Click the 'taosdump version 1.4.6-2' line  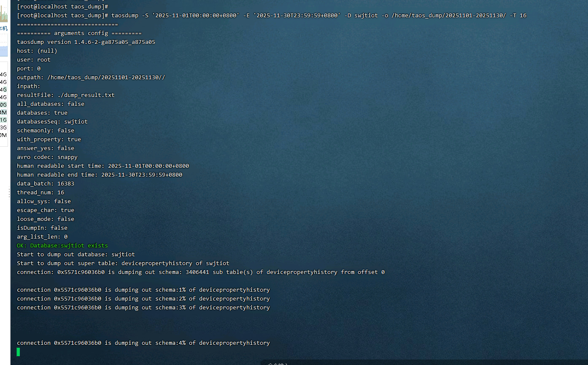click(x=86, y=42)
